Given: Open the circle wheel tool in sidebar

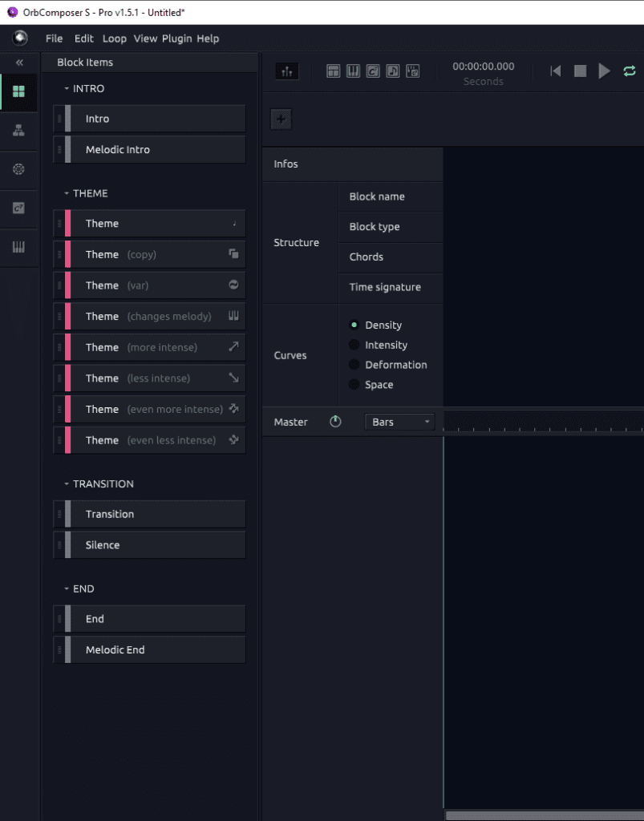Looking at the screenshot, I should 19,170.
